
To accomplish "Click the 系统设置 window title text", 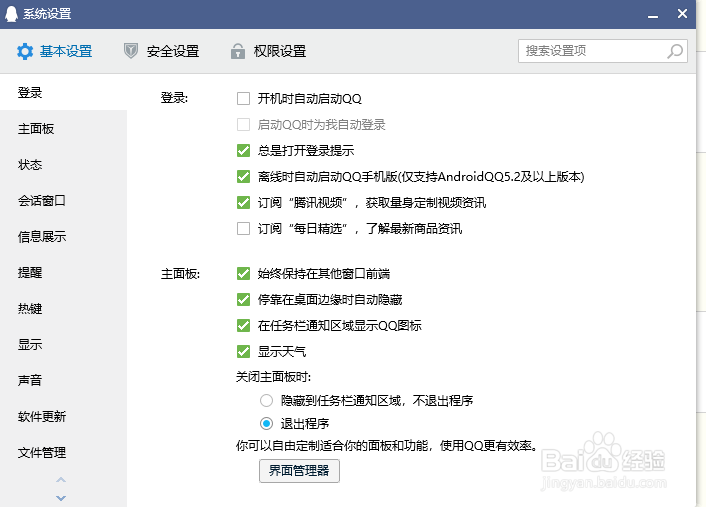I will 47,14.
